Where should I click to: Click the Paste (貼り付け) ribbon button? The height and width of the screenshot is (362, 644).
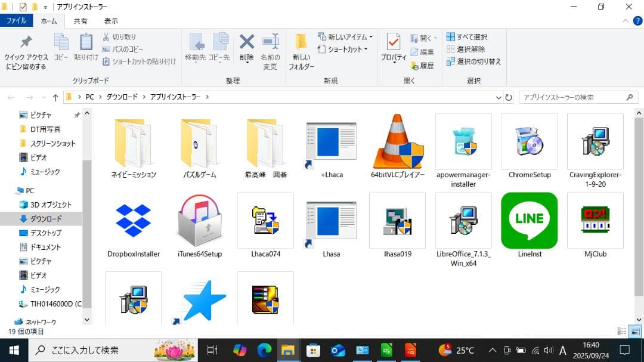pos(86,47)
